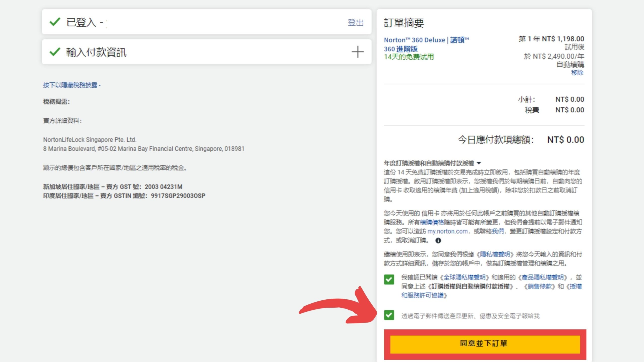Visit the my.norton.com link
Image resolution: width=644 pixels, height=362 pixels.
(x=447, y=231)
